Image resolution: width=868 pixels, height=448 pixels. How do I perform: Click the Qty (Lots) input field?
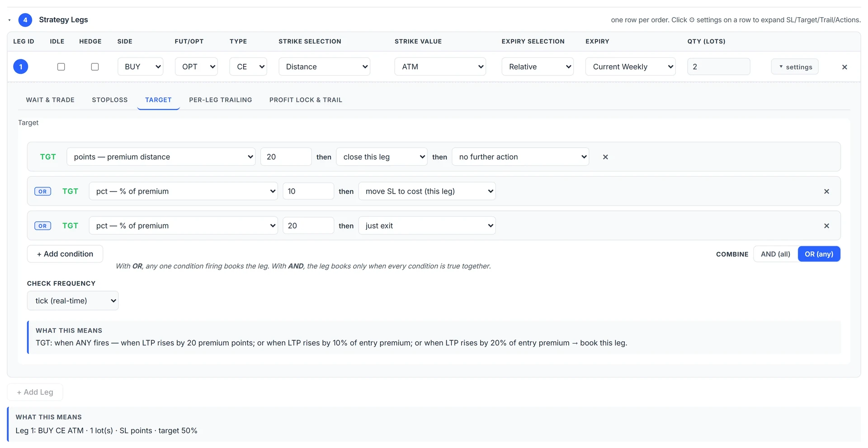click(719, 67)
